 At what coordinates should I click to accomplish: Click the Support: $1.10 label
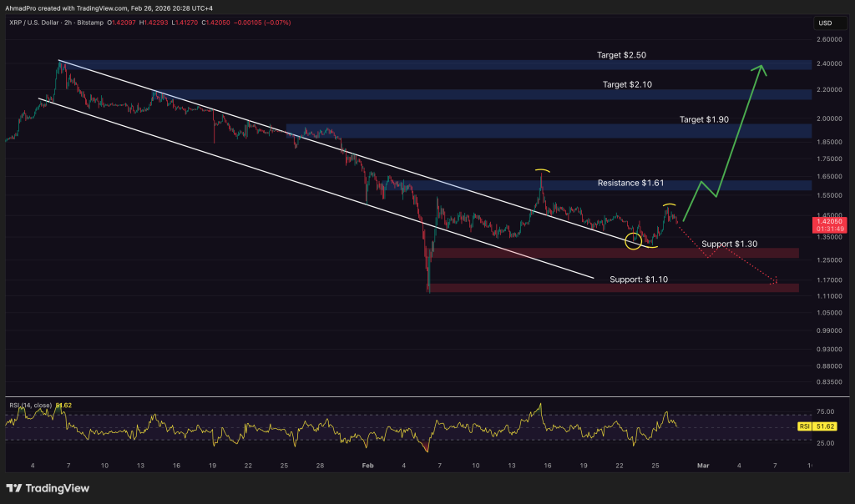pyautogui.click(x=638, y=279)
